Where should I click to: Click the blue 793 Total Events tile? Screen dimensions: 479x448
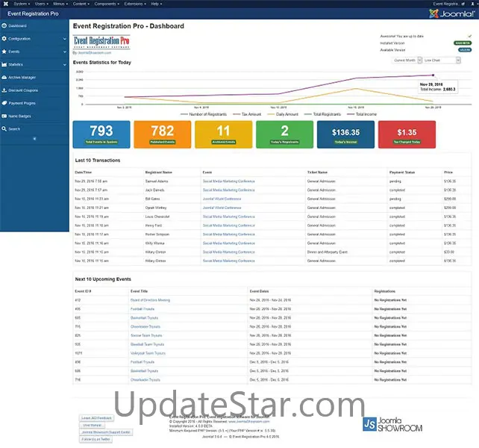click(x=101, y=134)
